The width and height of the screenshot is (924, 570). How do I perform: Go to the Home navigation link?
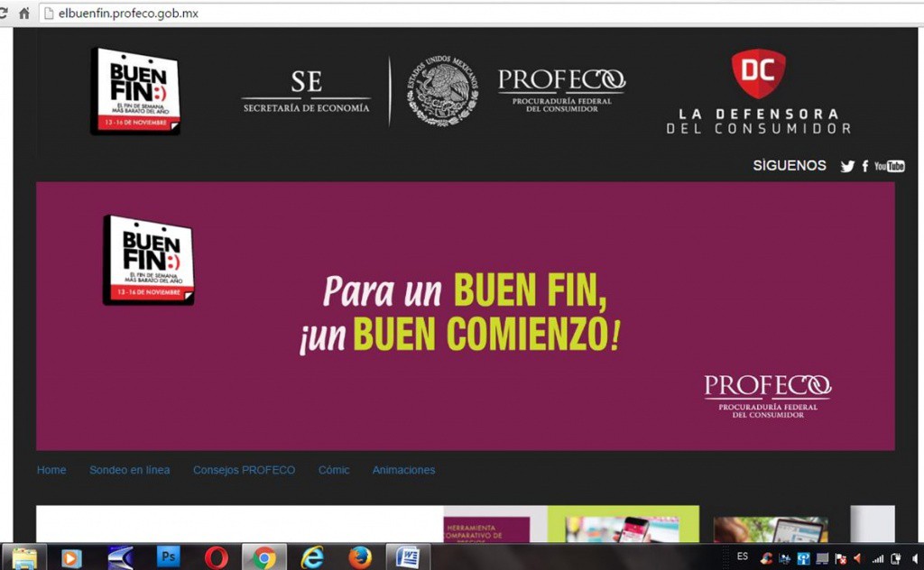[x=51, y=470]
